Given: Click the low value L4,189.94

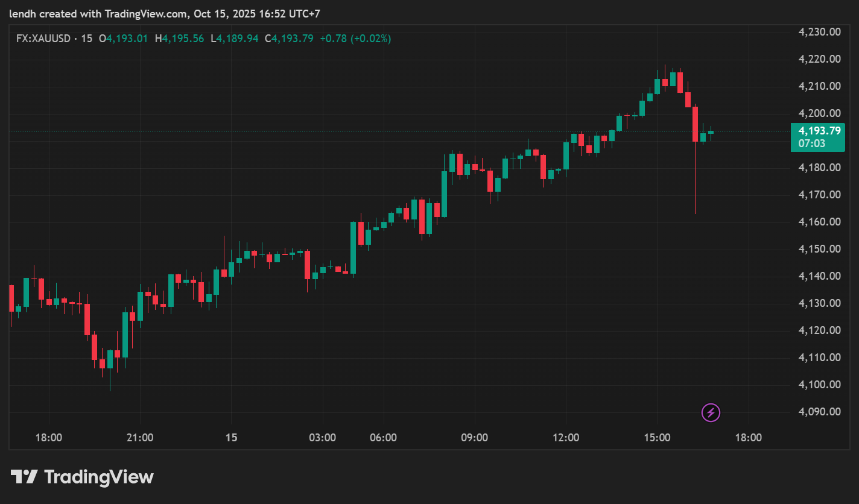Looking at the screenshot, I should [234, 39].
